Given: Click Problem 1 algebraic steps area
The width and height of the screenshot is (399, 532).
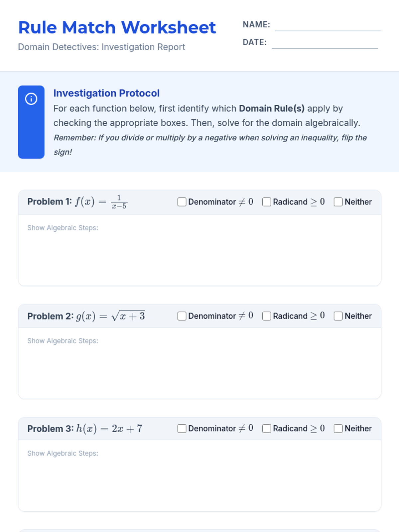Looking at the screenshot, I should tap(199, 256).
